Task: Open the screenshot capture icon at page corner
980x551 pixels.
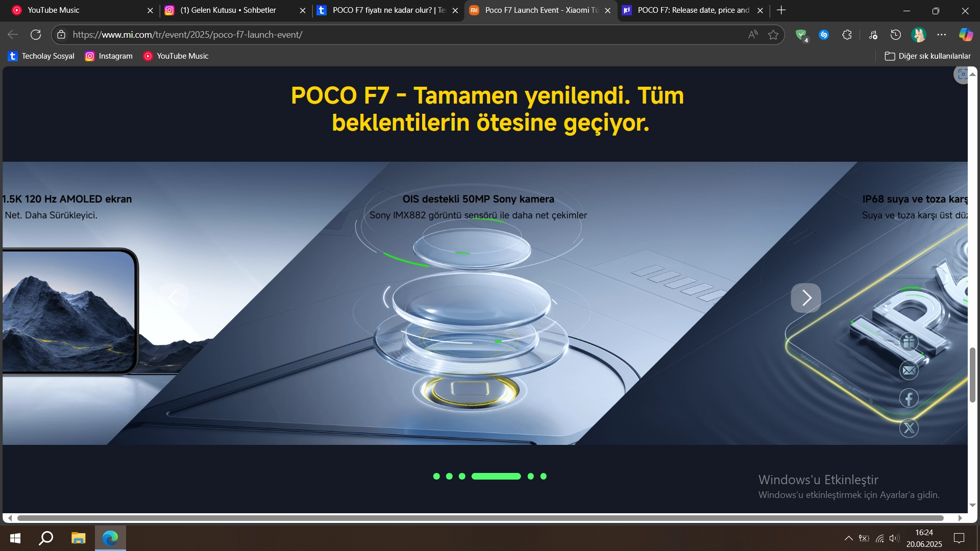Action: tap(962, 74)
